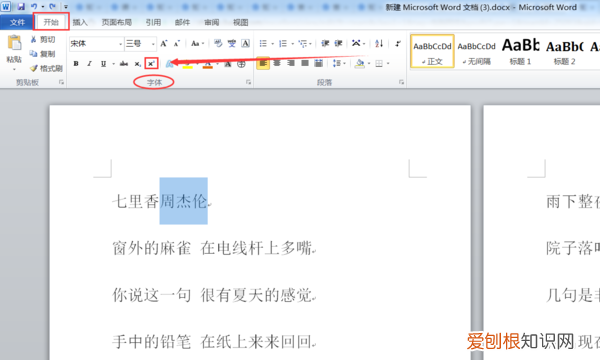Open the font size dropdown (三号)

[x=153, y=44]
